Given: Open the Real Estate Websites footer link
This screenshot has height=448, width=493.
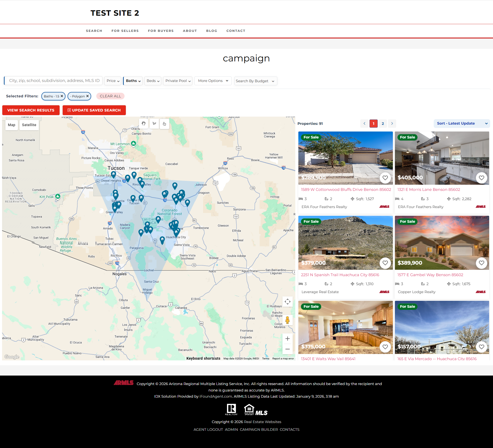Looking at the screenshot, I should pos(262,422).
